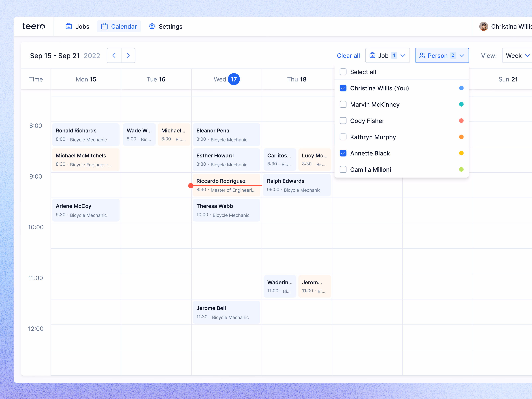Toggle the Select all checkbox
Image resolution: width=532 pixels, height=399 pixels.
point(343,72)
